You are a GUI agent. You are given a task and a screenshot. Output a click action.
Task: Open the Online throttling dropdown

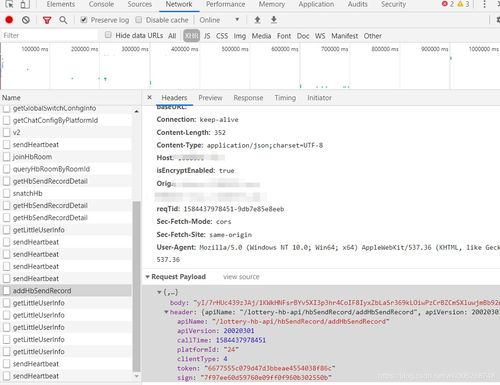pyautogui.click(x=219, y=20)
